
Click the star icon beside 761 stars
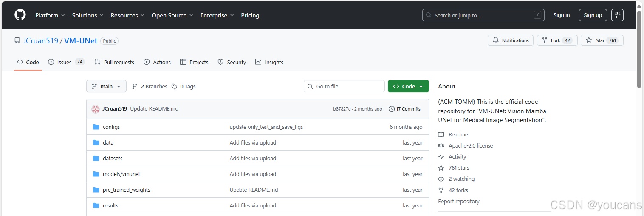tap(441, 168)
